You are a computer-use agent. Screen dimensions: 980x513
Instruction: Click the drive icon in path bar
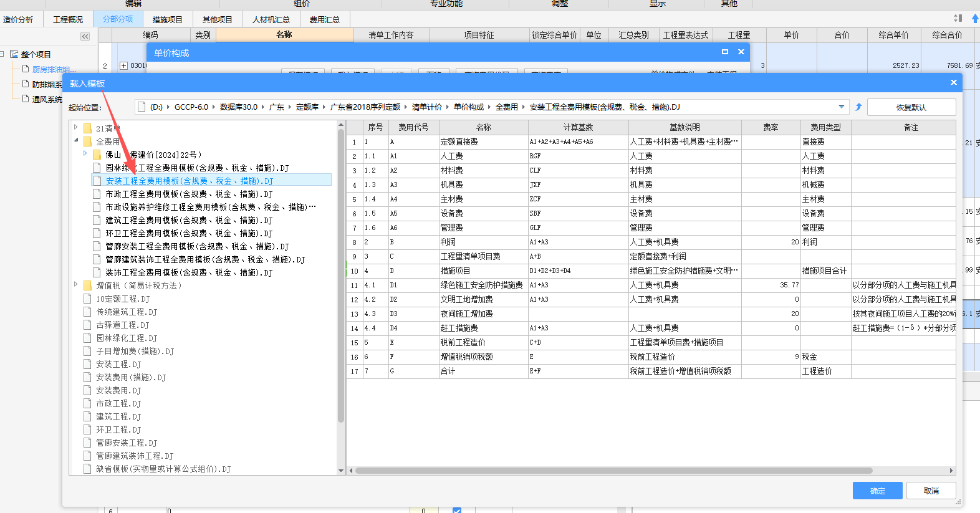142,107
